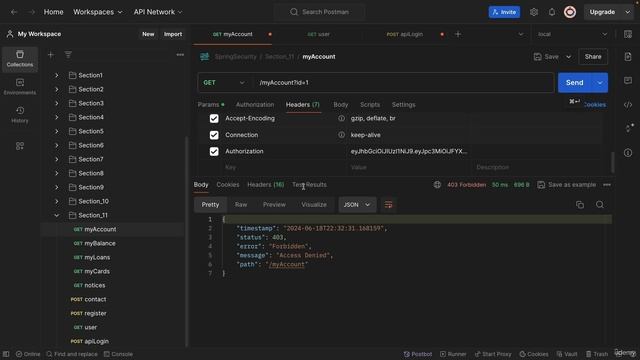Switch to the POST apiLogin request tab

(x=405, y=34)
